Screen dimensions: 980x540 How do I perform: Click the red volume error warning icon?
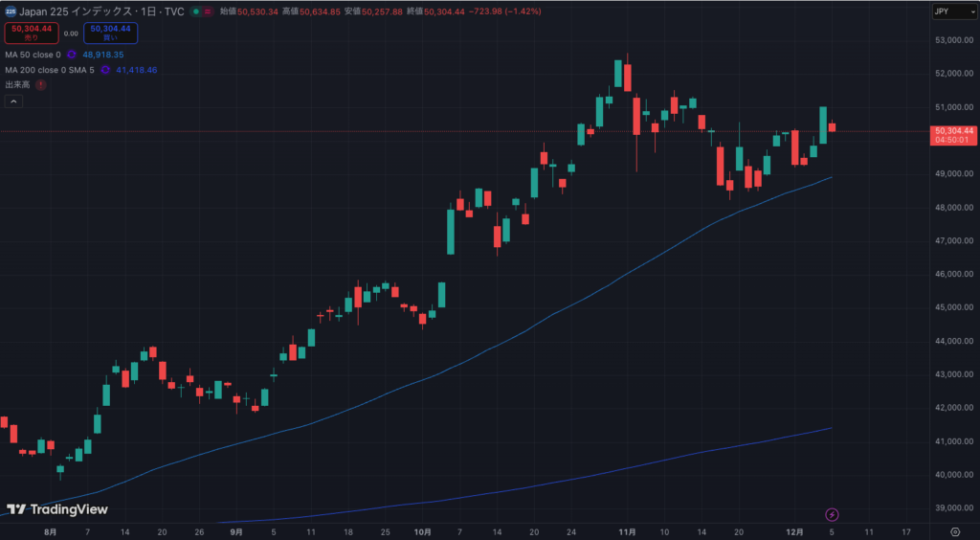pos(41,85)
